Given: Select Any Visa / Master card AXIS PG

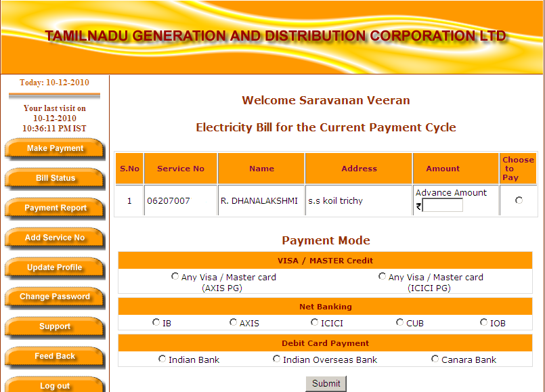Looking at the screenshot, I should [175, 276].
